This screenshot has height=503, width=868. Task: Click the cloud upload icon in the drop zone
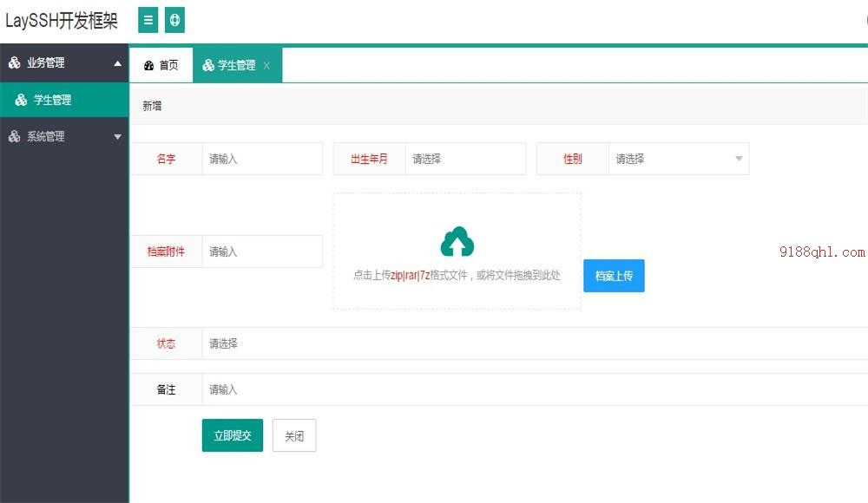click(457, 243)
